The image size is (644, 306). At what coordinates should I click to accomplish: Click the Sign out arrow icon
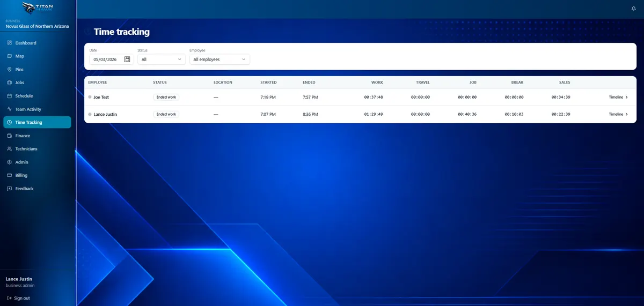coord(10,298)
